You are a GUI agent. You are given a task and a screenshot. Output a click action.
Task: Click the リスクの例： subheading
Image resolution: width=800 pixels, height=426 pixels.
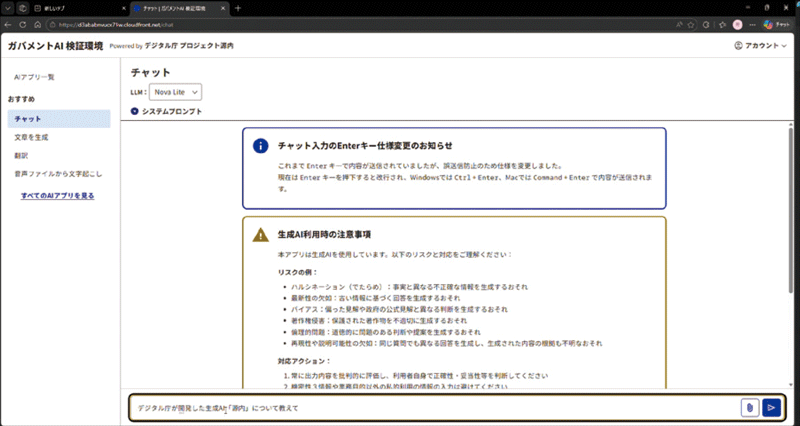pos(297,272)
